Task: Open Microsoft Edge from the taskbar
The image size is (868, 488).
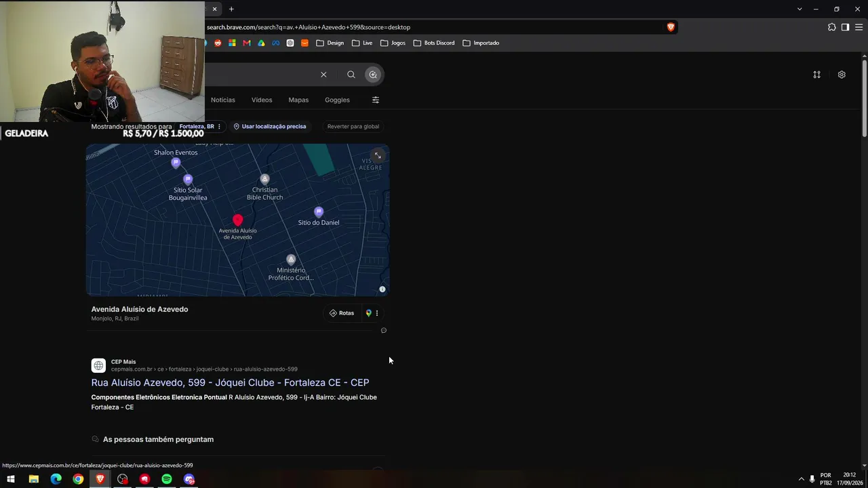Action: [x=56, y=479]
